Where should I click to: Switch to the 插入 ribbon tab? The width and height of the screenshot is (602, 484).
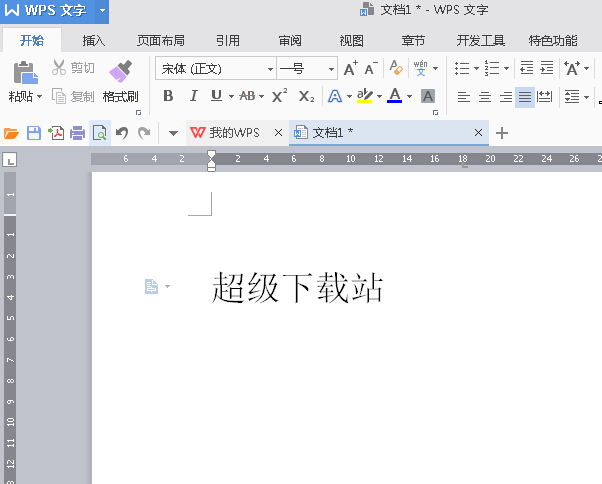tap(94, 41)
